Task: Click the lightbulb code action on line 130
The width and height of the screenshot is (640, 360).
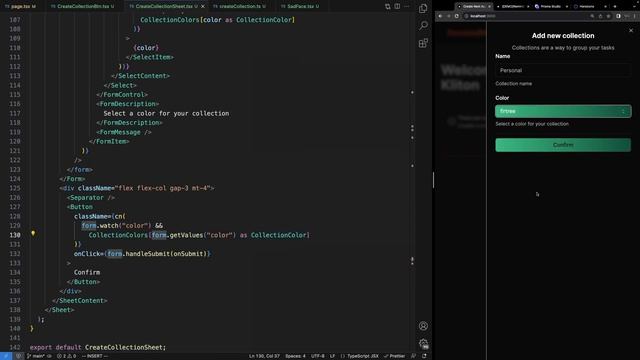Action: click(x=33, y=233)
